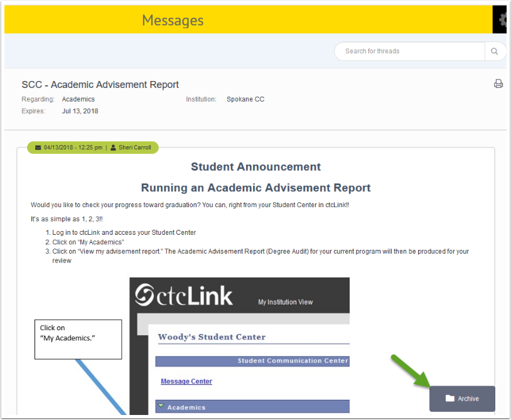This screenshot has width=511, height=420.
Task: Click the 'It's as simple as 1, 2, 3!!' line
Action: tap(67, 219)
